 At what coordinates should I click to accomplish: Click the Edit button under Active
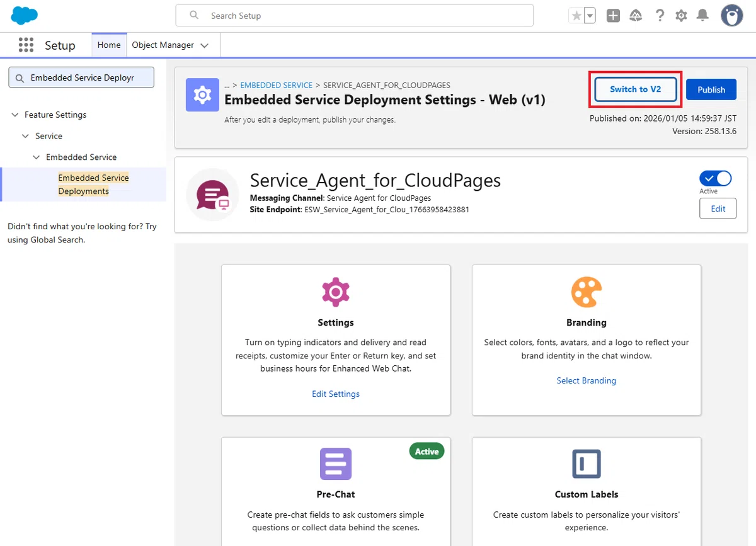tap(718, 208)
